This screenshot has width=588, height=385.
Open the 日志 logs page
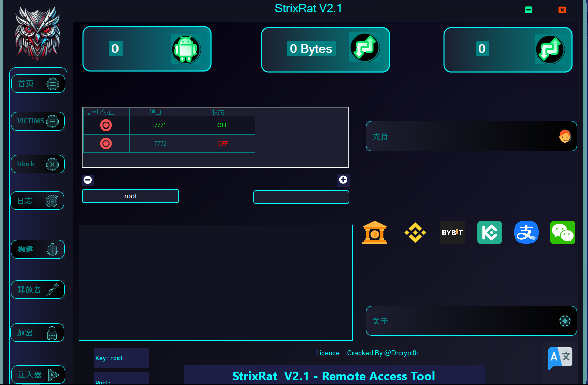[37, 201]
